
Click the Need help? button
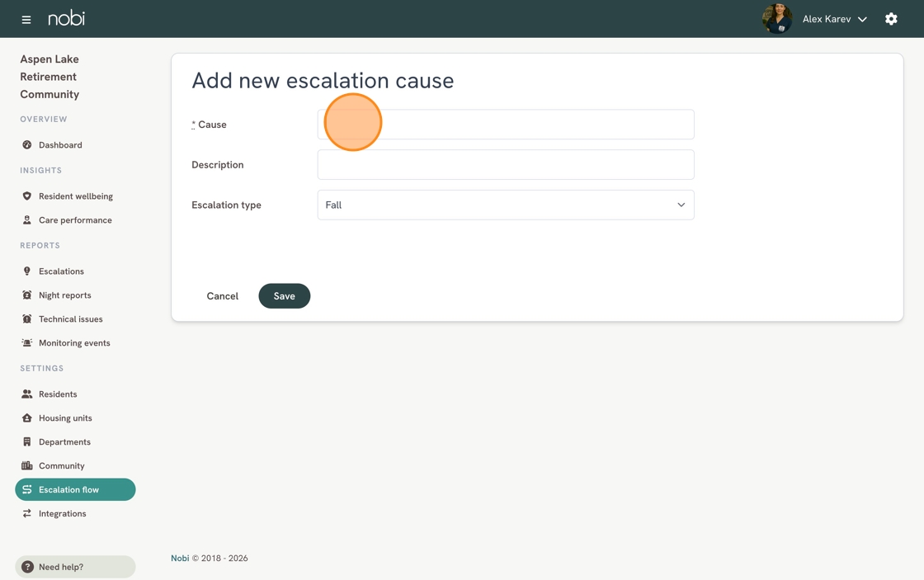[x=75, y=567]
